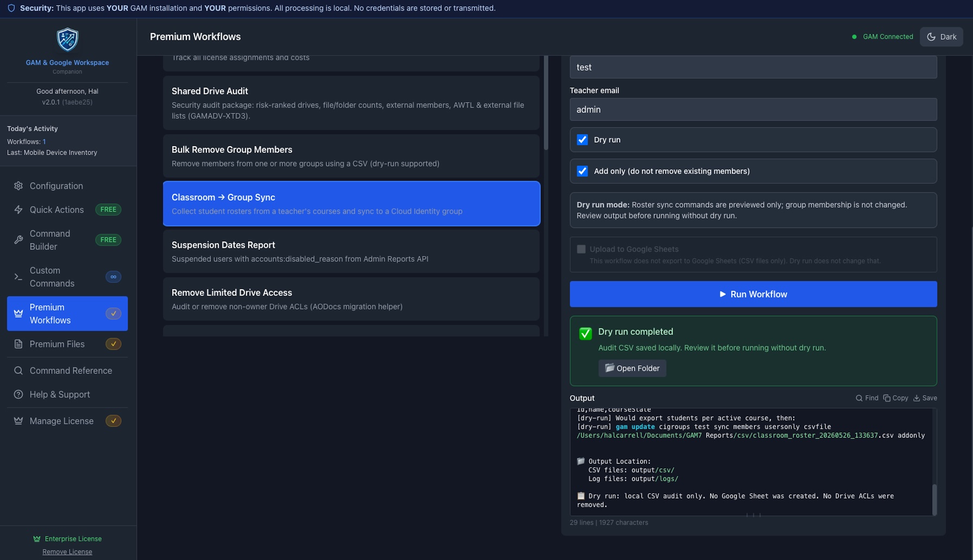973x560 pixels.
Task: Open Manage License from sidebar
Action: [x=67, y=421]
